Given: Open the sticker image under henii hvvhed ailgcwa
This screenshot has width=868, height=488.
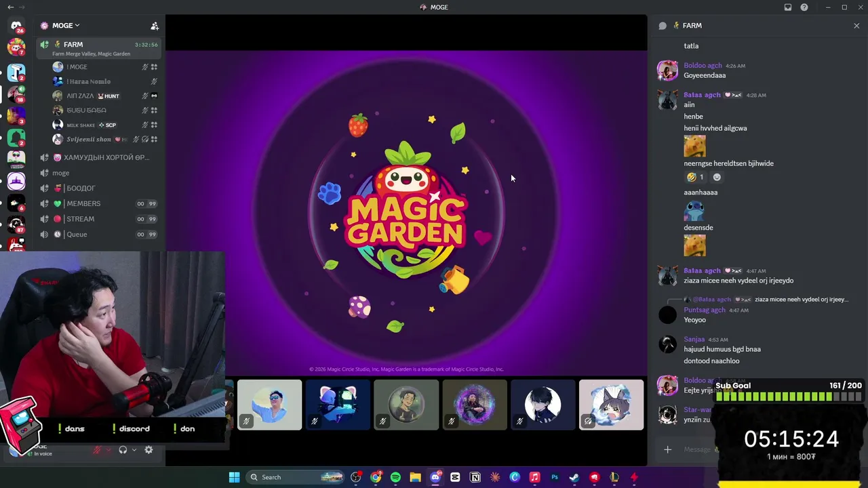Looking at the screenshot, I should click(x=694, y=146).
